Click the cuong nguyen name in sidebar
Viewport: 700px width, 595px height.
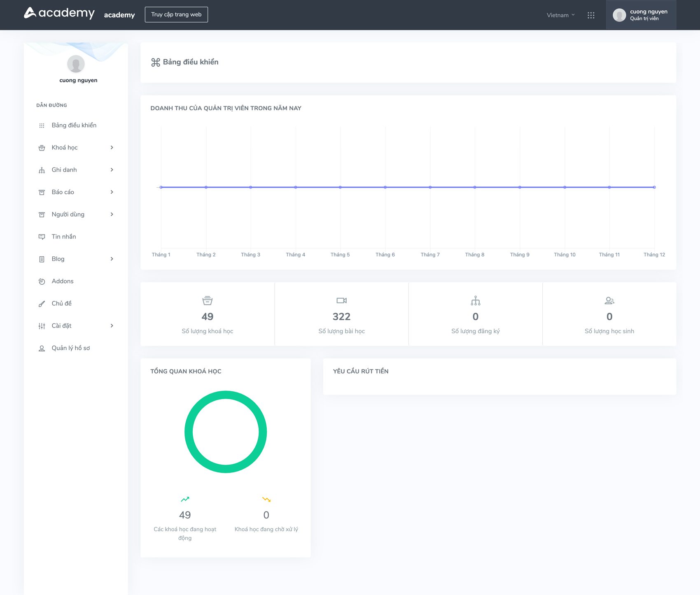pyautogui.click(x=78, y=80)
